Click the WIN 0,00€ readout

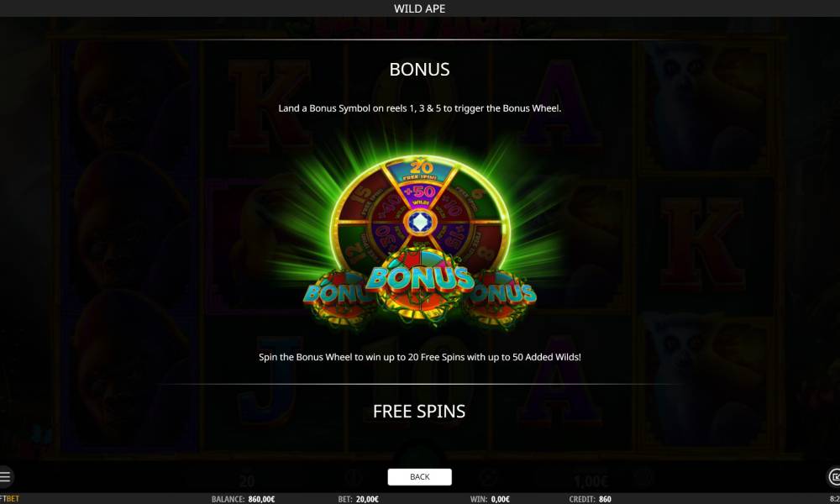pos(490,499)
